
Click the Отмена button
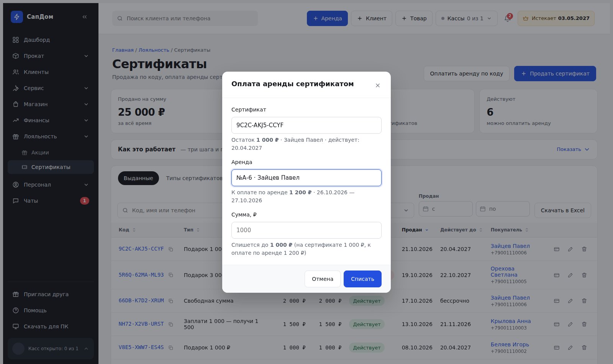point(323,279)
